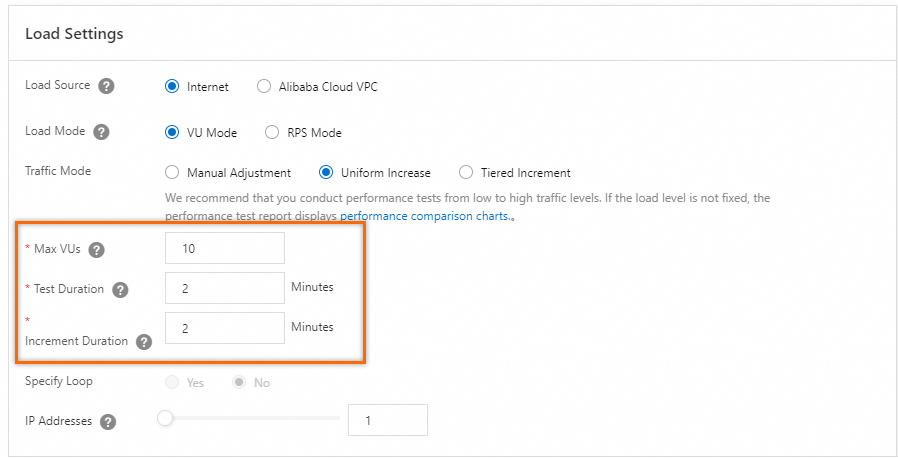Open the performance comparison charts link
Viewport: 898px width, 458px height.
(x=424, y=216)
